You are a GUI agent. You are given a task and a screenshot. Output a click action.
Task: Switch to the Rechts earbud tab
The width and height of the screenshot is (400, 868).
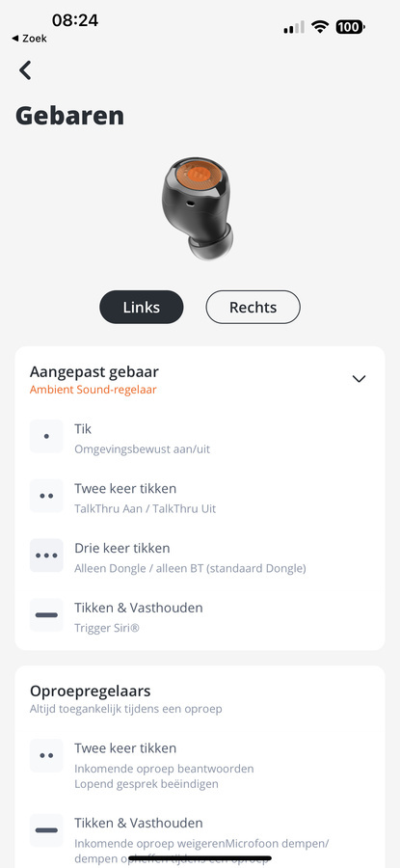pyautogui.click(x=253, y=308)
